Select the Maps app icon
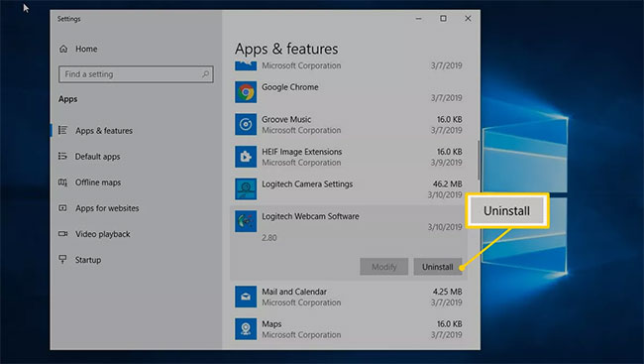Image resolution: width=644 pixels, height=364 pixels. [246, 329]
